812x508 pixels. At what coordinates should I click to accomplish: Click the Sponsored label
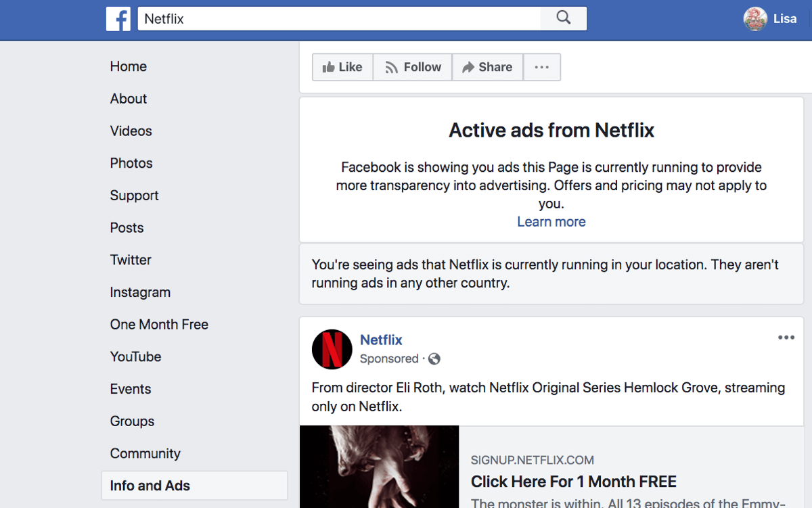pos(389,359)
